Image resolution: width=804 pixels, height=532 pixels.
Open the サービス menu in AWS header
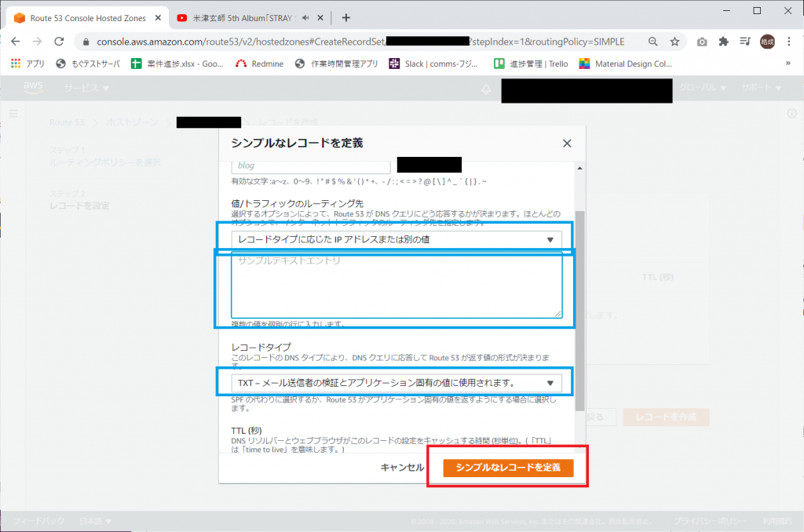[86, 88]
